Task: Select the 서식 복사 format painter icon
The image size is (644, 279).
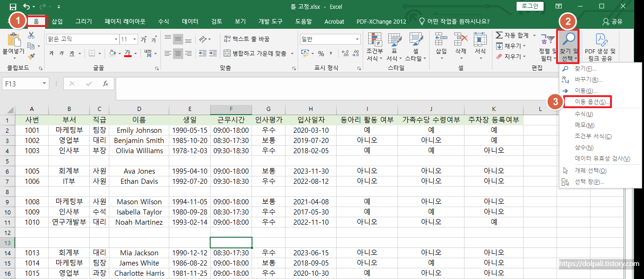Action: [x=31, y=56]
